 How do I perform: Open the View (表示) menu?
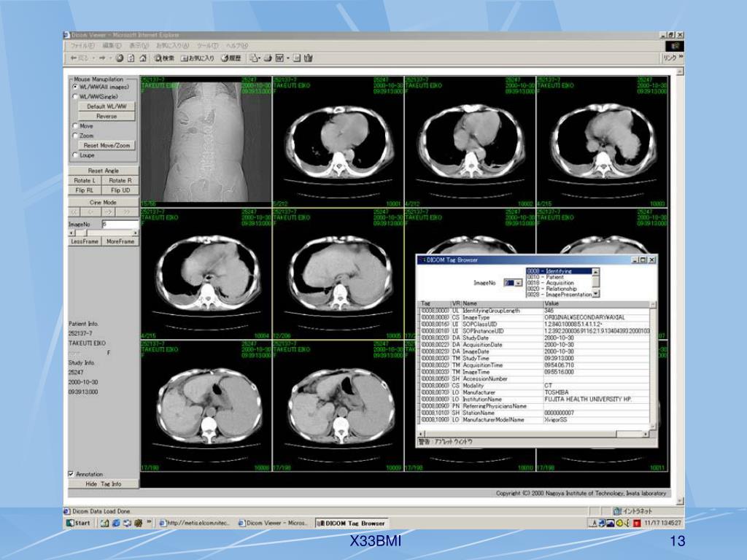(139, 46)
